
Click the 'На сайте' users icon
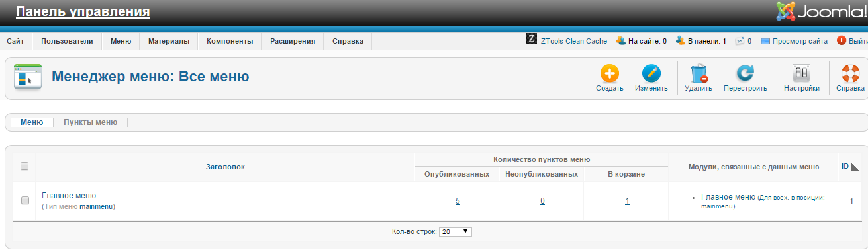coord(620,40)
